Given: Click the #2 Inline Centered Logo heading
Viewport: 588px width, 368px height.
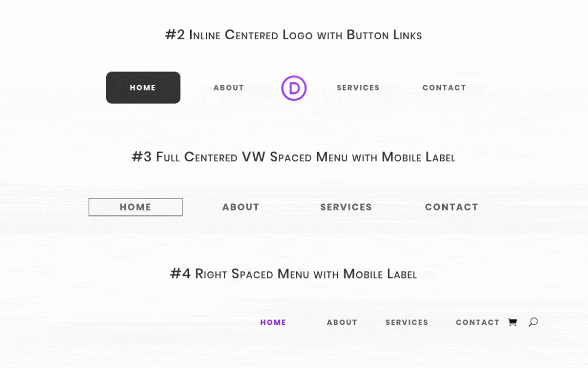Looking at the screenshot, I should pos(293,35).
